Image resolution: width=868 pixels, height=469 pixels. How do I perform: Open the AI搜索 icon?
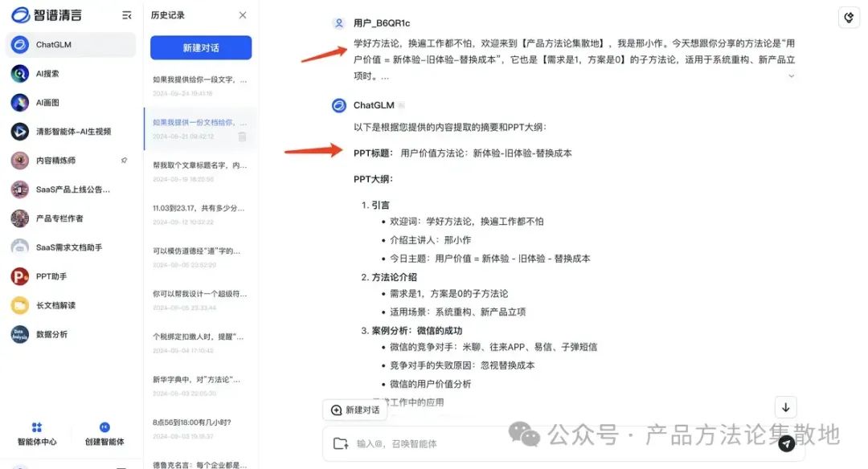click(20, 74)
